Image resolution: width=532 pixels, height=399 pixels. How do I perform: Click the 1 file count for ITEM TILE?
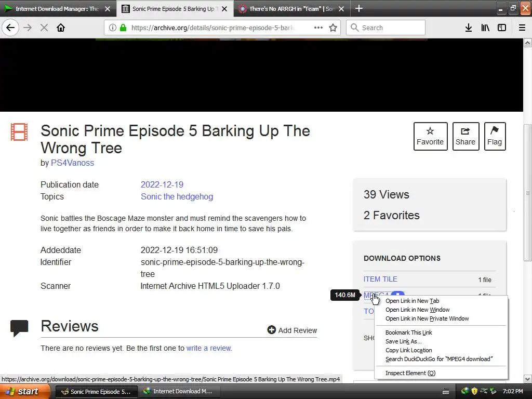[x=485, y=280]
